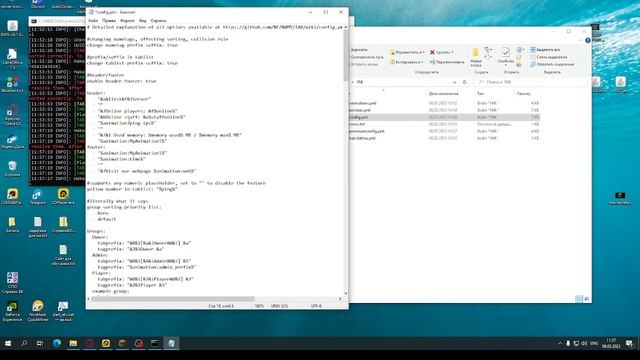Viewport: 640px width, 360px height.
Task: Click the taskbar Search magnifier icon
Action: click(24, 343)
